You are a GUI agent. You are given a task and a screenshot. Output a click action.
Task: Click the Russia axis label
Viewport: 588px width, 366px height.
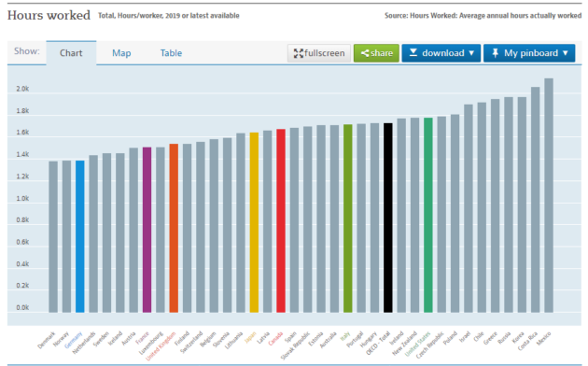pyautogui.click(x=504, y=338)
